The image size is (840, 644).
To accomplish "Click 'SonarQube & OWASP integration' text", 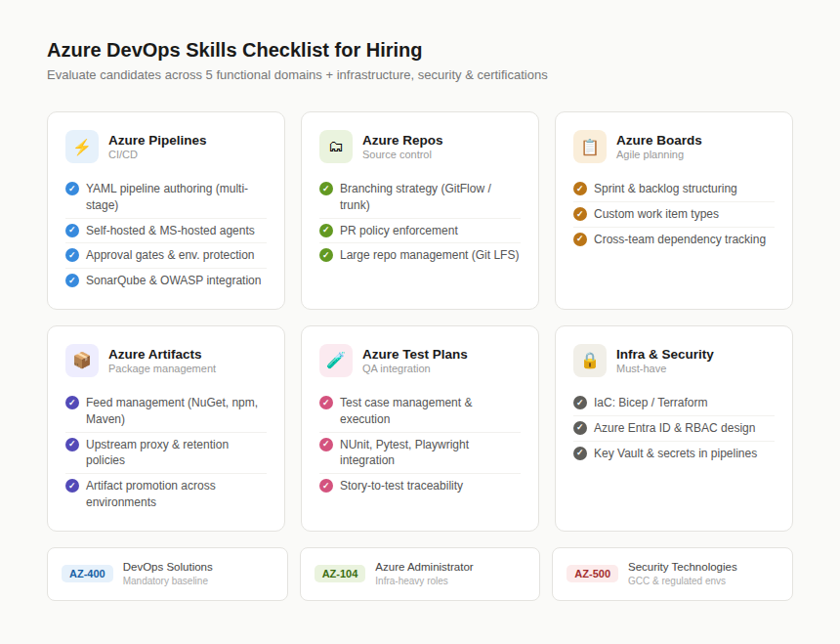I will [174, 280].
